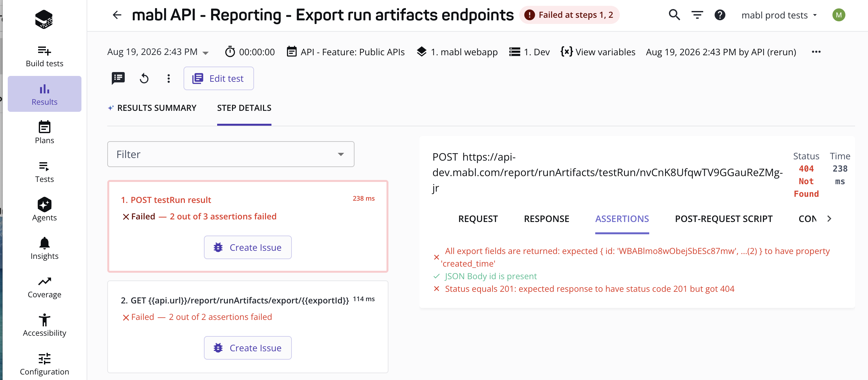Click the Edit test button
The height and width of the screenshot is (380, 868).
point(218,79)
